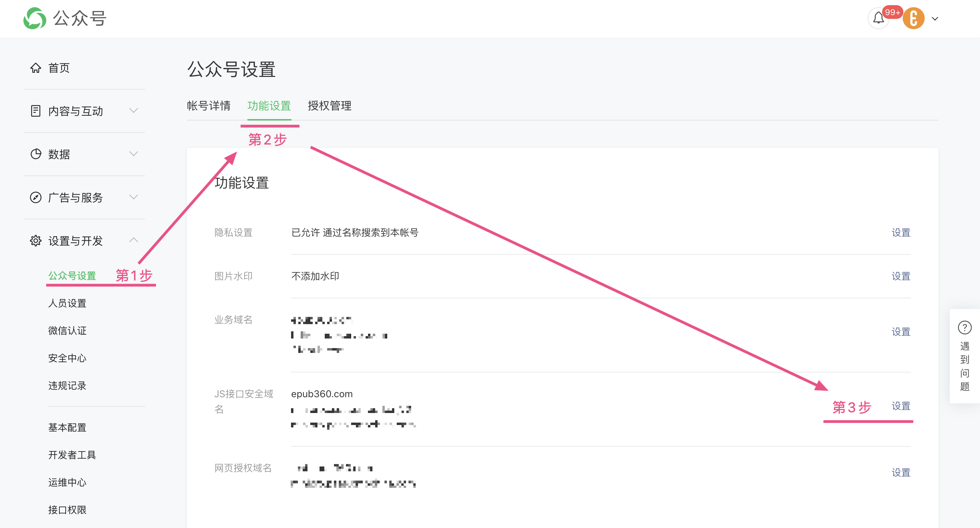This screenshot has width=980, height=528.
Task: Expand the 内容与互动 chevron
Action: pyautogui.click(x=133, y=111)
